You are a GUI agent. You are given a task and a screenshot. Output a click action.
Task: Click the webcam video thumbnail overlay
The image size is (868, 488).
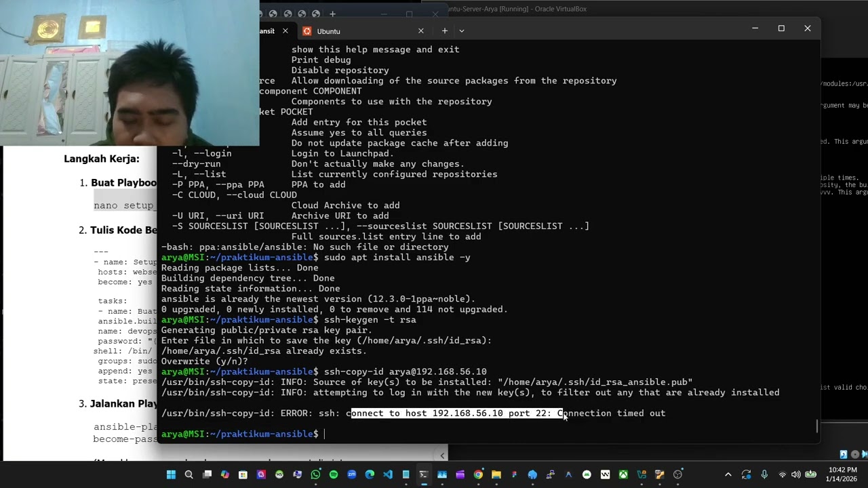(x=130, y=73)
